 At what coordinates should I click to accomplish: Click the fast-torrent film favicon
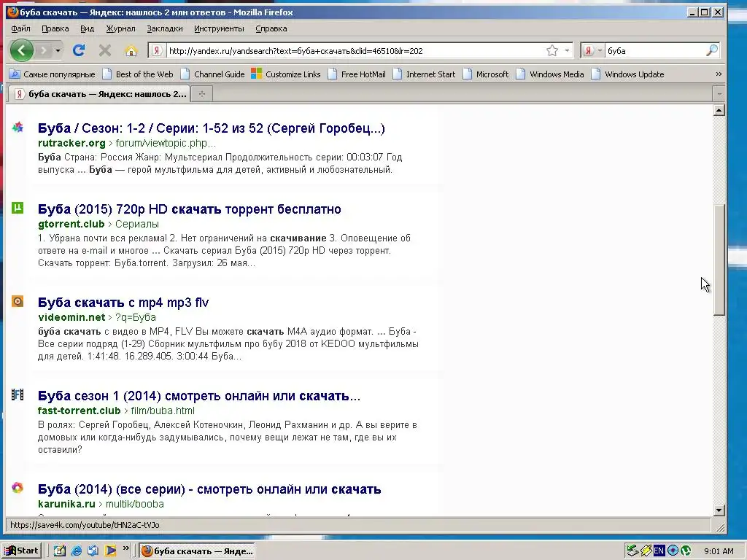pos(18,394)
